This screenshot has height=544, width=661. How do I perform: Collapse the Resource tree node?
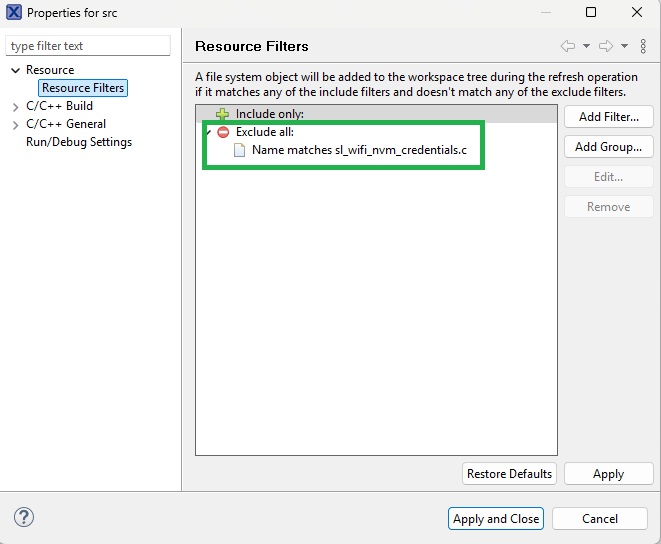pos(15,70)
